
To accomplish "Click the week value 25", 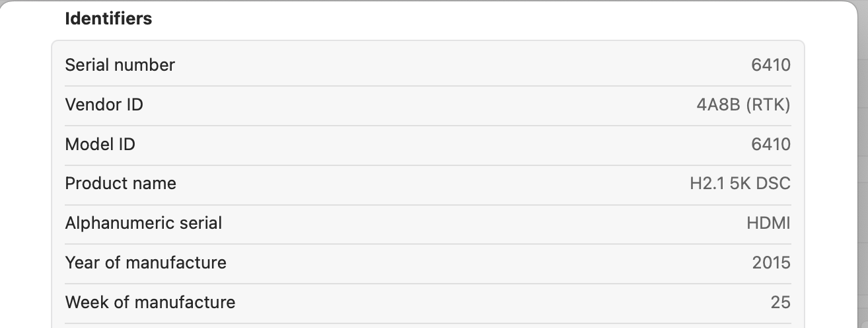I will (780, 302).
